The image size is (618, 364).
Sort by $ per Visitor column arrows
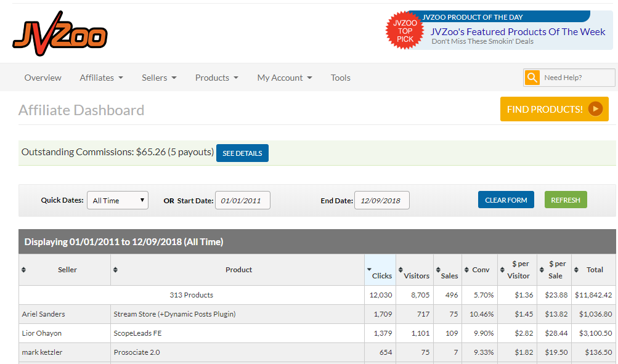502,270
